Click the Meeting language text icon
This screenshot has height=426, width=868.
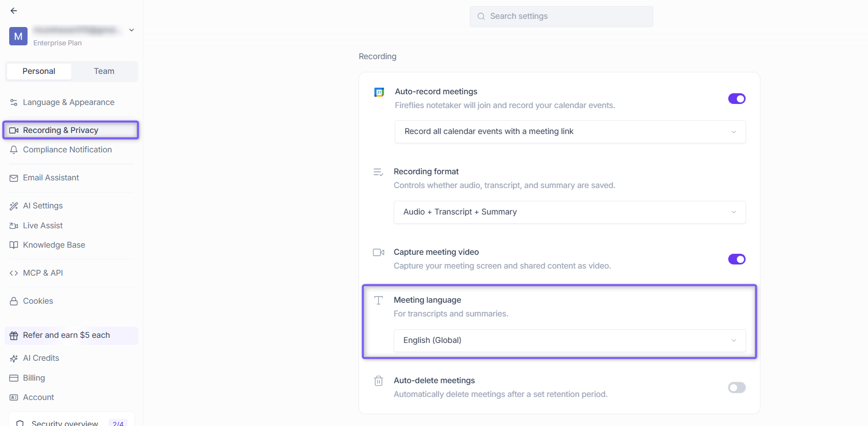point(378,301)
